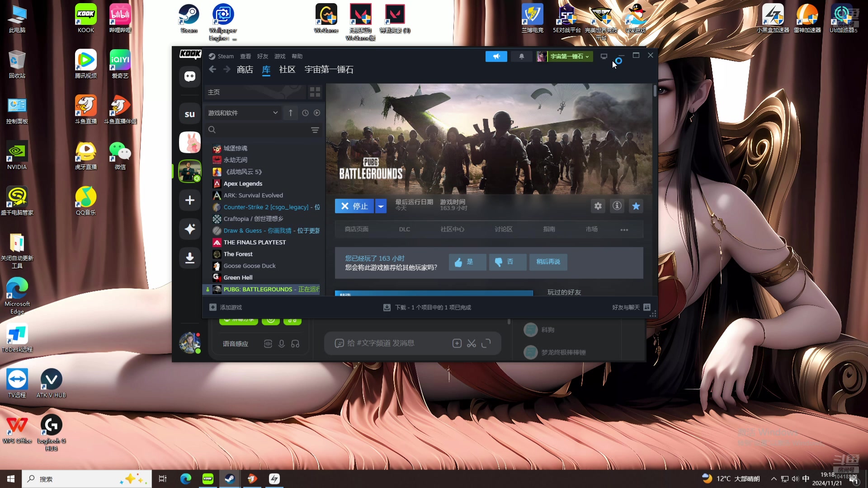Recommend PUBG with 是 thumbs up
Image resolution: width=868 pixels, height=488 pixels.
pos(467,262)
